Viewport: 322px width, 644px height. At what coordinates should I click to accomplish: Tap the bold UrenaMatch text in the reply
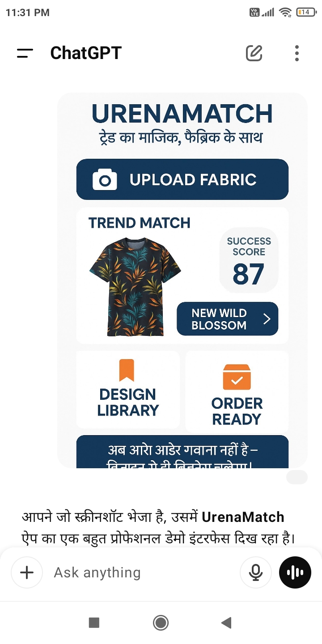243,517
